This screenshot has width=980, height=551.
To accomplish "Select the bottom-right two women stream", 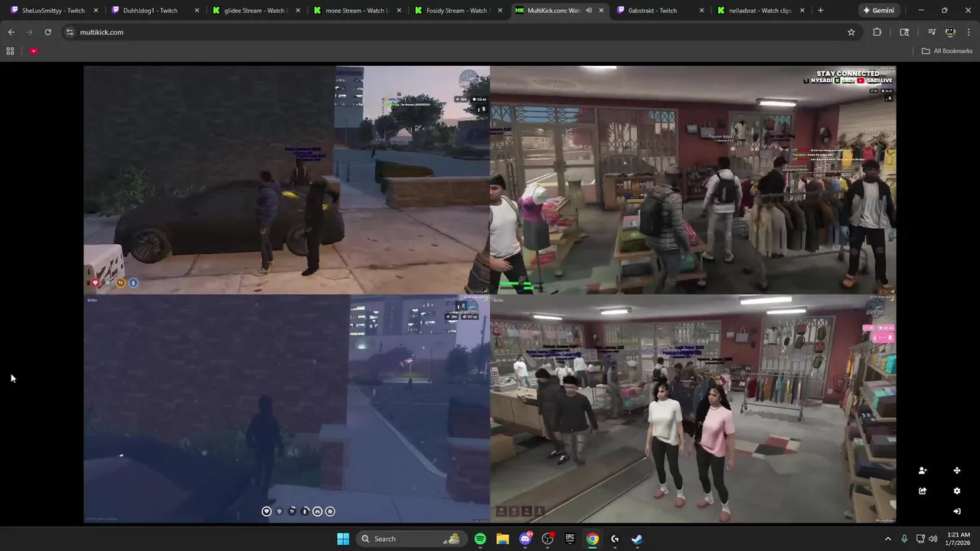I will [x=693, y=409].
